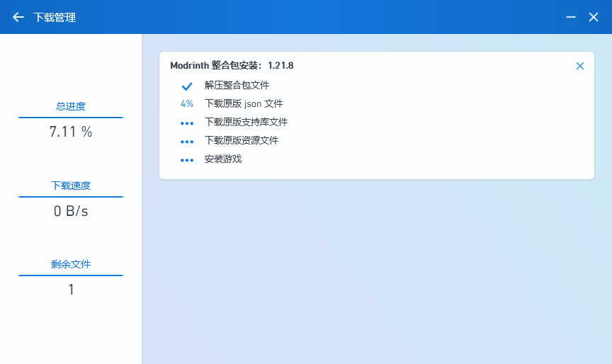Click the 7.11 % total progress value

[71, 131]
